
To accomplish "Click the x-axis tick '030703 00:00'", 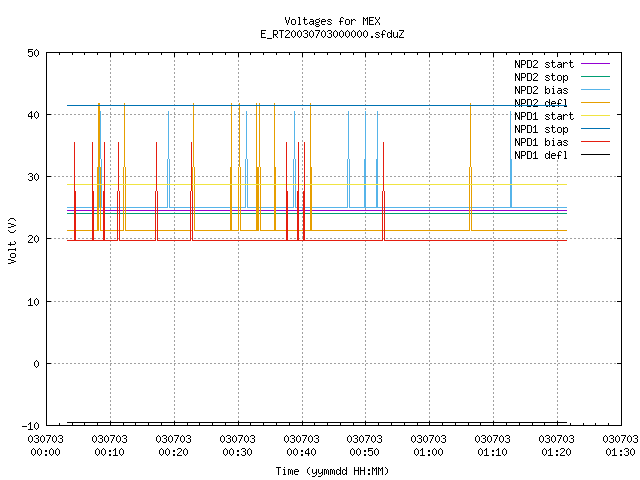I will [x=45, y=446].
